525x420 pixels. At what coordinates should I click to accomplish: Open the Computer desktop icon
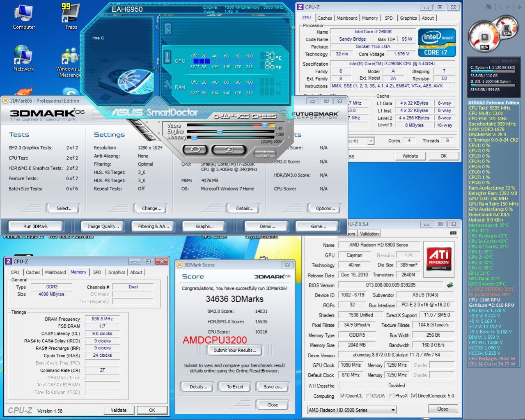coord(23,17)
